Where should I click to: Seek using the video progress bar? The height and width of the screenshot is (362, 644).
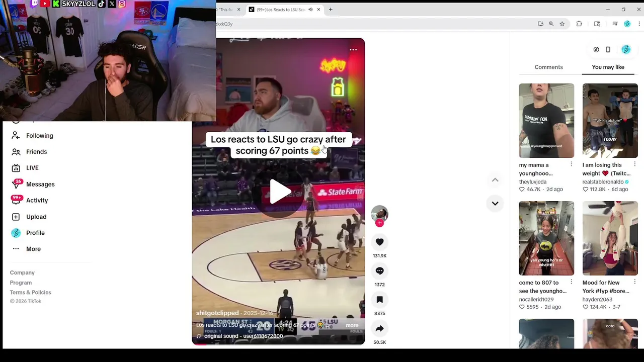click(x=278, y=344)
